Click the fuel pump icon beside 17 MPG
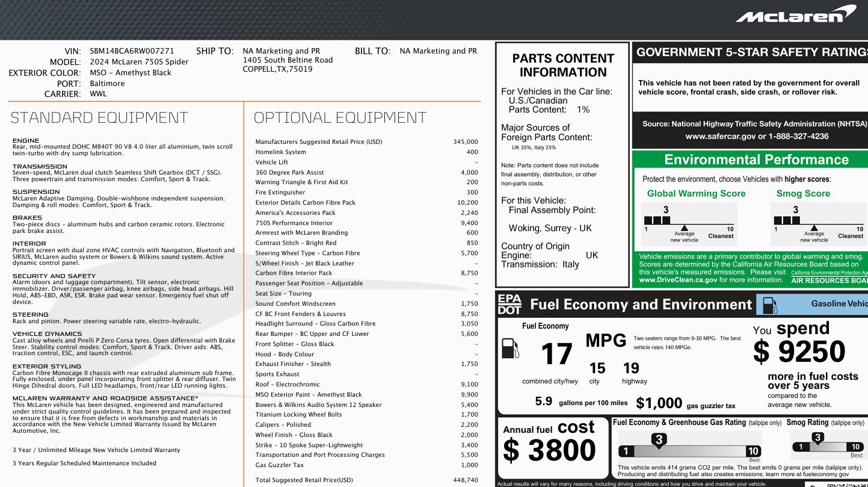This screenshot has height=487, width=868. pos(509,349)
